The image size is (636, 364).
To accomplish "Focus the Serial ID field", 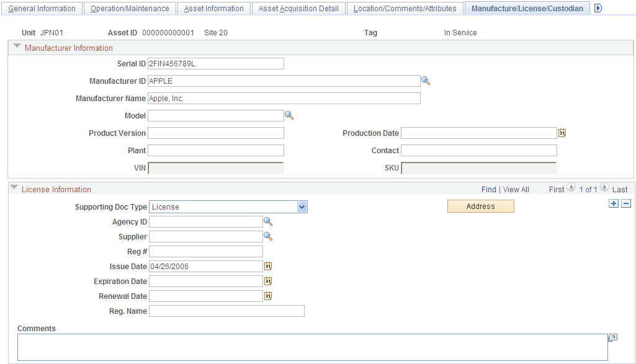I will pyautogui.click(x=216, y=64).
